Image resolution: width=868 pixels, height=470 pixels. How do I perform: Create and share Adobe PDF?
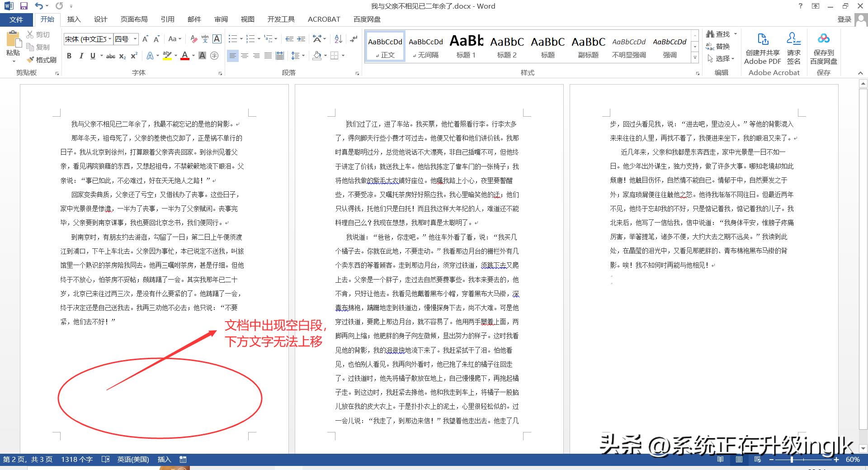pos(763,48)
